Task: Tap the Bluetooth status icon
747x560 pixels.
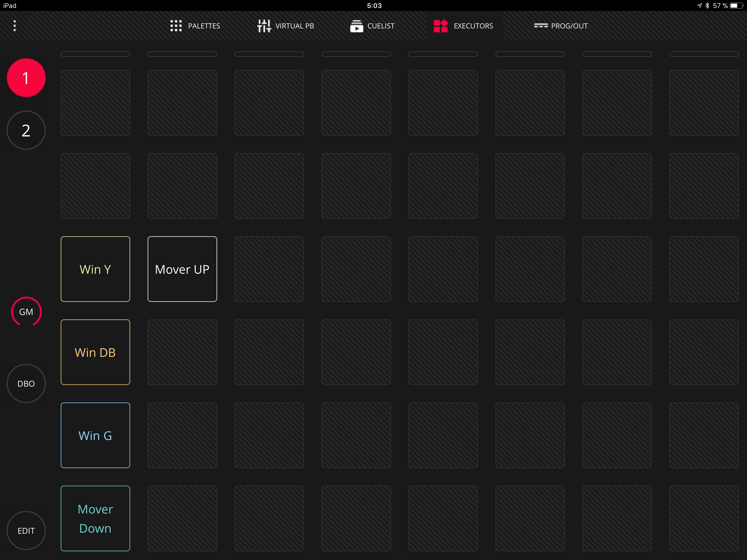Action: click(x=707, y=5)
